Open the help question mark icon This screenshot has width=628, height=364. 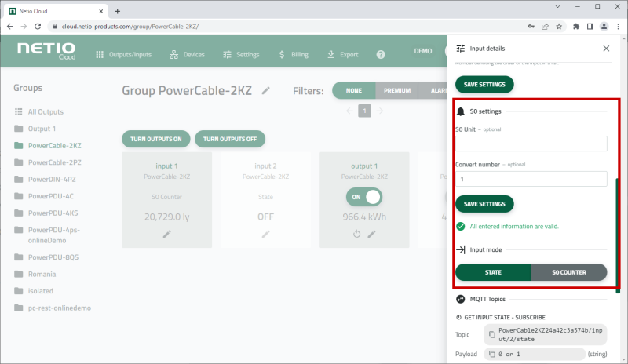pos(381,55)
